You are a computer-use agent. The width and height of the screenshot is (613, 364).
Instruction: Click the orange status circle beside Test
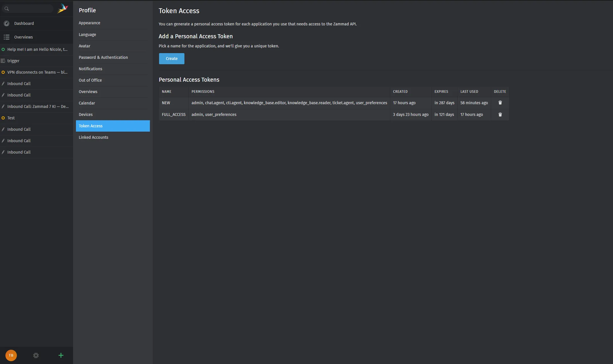pos(3,118)
